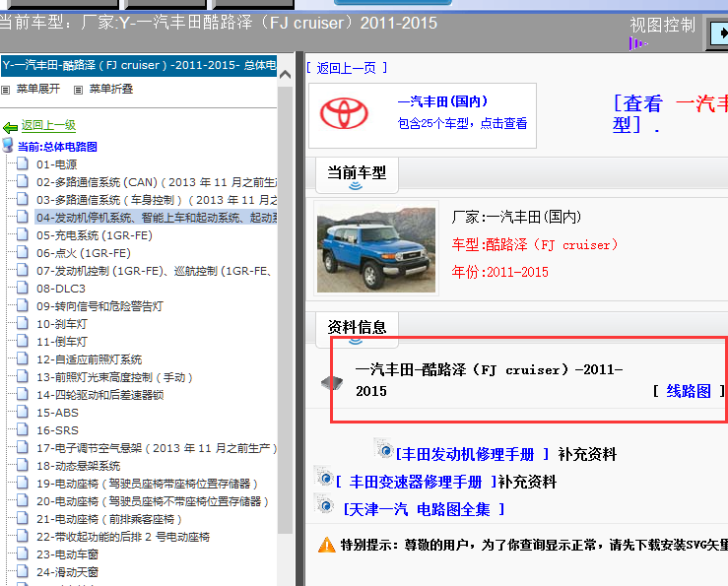Screen dimensions: 728x586
Task: Click the icon before 天津一汽 电路图全集
Action: [x=324, y=504]
